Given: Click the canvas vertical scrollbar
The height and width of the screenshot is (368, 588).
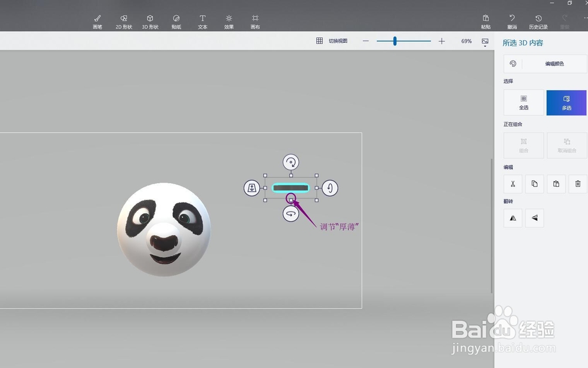Looking at the screenshot, I should (492, 226).
